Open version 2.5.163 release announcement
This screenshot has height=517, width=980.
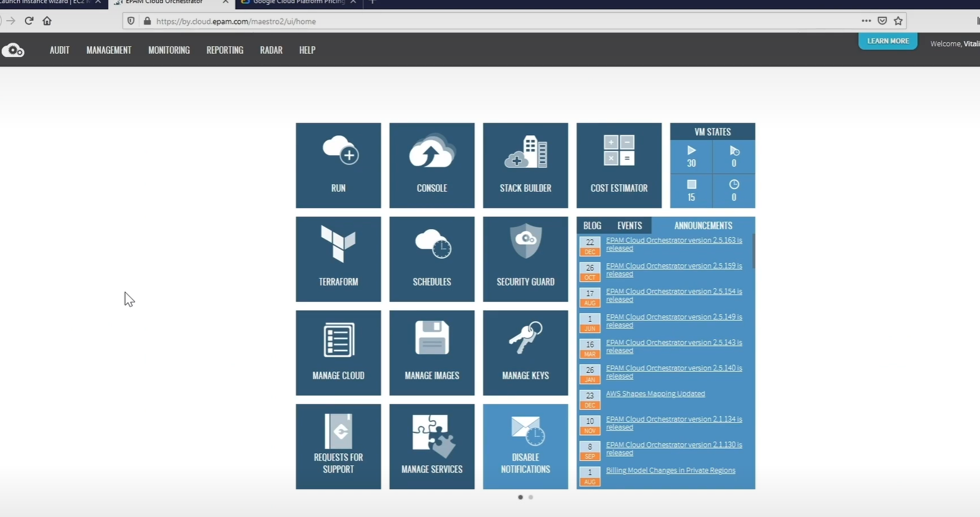(x=674, y=244)
